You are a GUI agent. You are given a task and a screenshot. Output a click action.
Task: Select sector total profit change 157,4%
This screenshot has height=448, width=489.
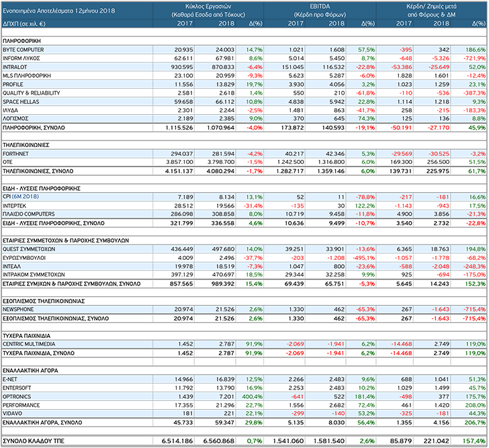point(474,441)
